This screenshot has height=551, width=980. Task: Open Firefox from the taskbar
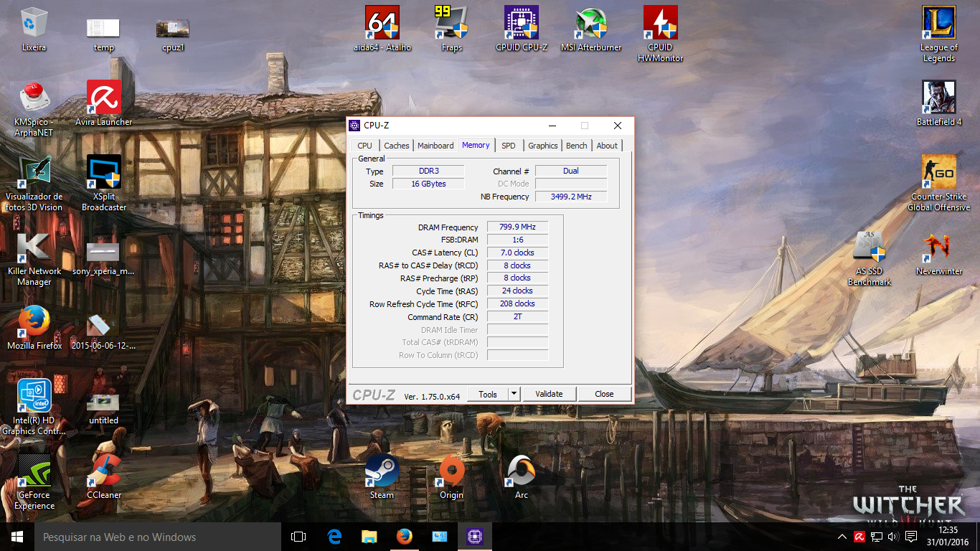pos(404,537)
